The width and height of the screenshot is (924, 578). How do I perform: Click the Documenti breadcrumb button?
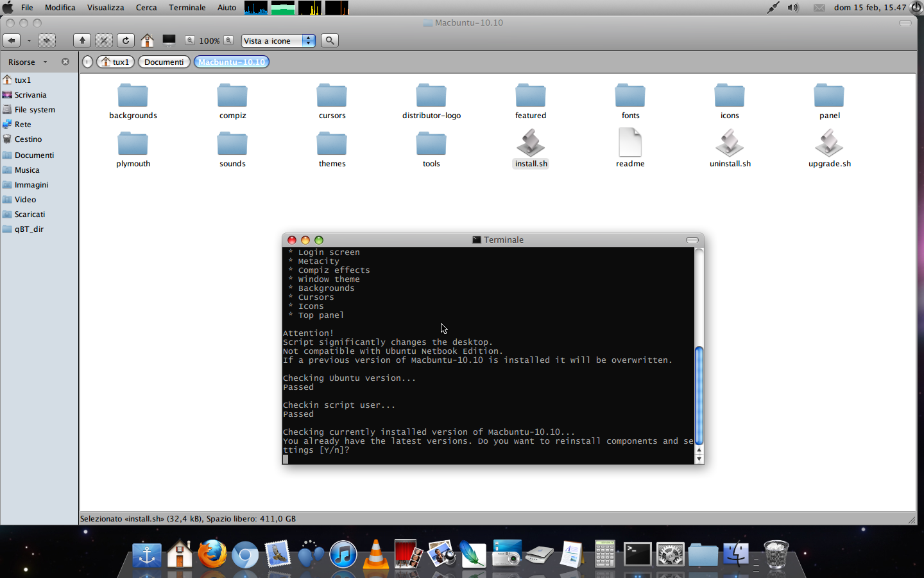pos(164,62)
